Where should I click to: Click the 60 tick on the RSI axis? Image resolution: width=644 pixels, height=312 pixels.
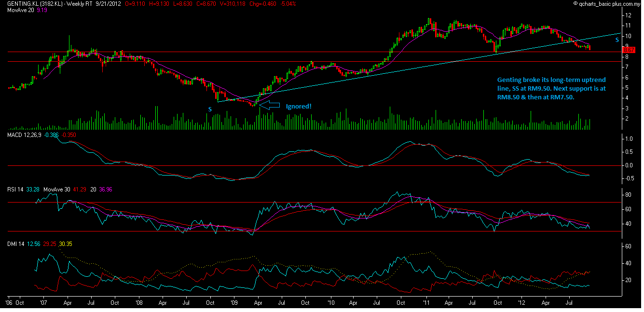pos(629,209)
